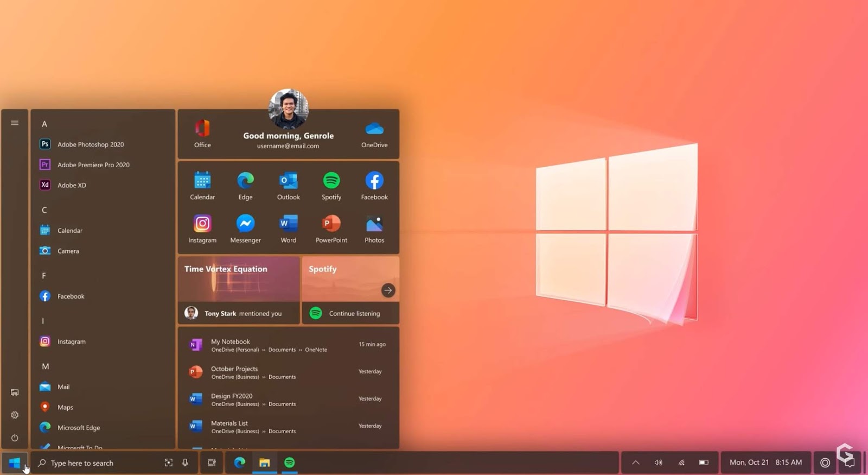Expand the hidden tray icons chevron
Viewport: 868px width, 475px height.
click(636, 463)
